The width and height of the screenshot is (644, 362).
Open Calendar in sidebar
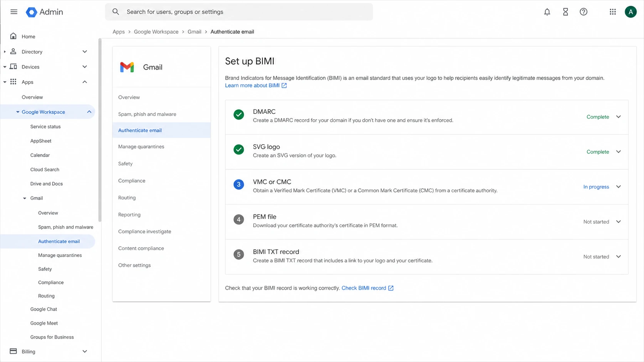click(x=40, y=155)
